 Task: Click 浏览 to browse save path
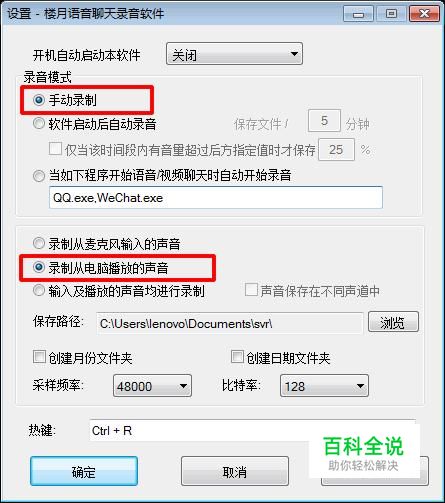393,322
